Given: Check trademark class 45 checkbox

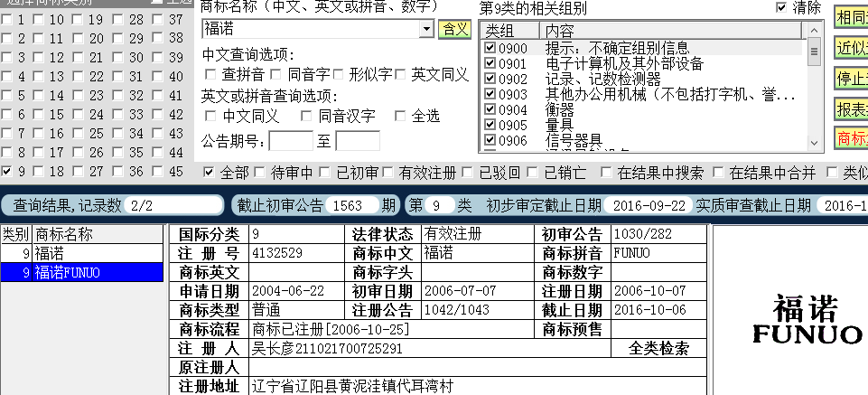Looking at the screenshot, I should [158, 171].
